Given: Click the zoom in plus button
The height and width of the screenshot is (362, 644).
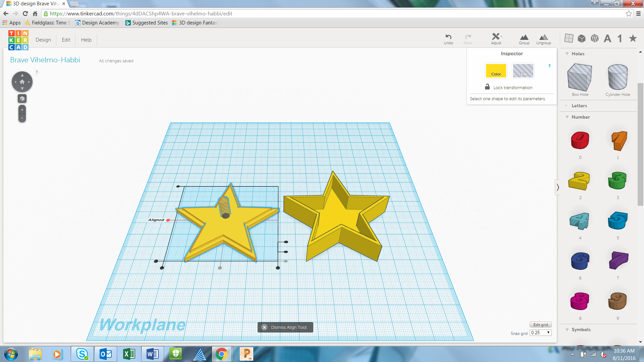Looking at the screenshot, I should pos(22,110).
